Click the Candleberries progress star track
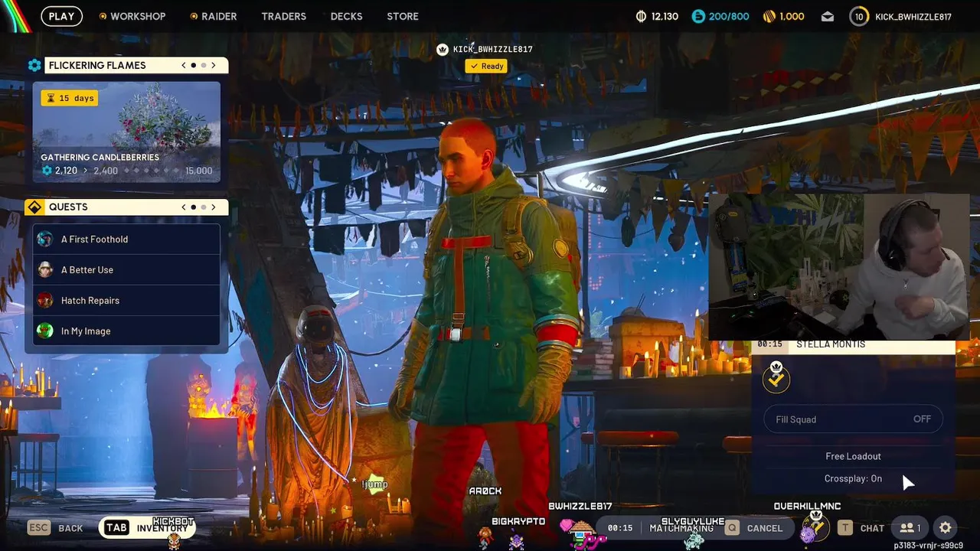980x551 pixels. [x=152, y=171]
